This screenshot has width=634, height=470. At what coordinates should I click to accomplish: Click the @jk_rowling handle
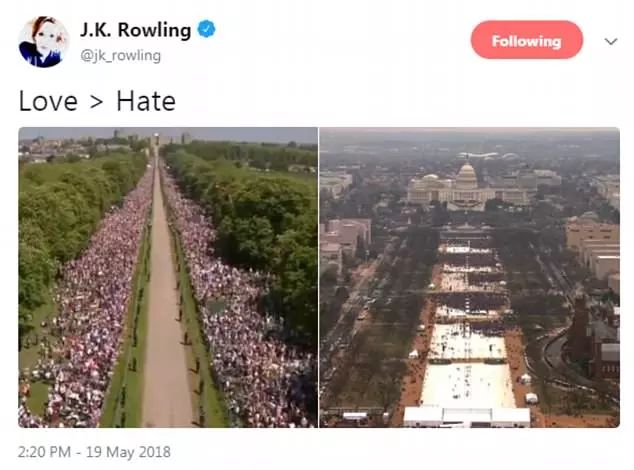pos(120,55)
